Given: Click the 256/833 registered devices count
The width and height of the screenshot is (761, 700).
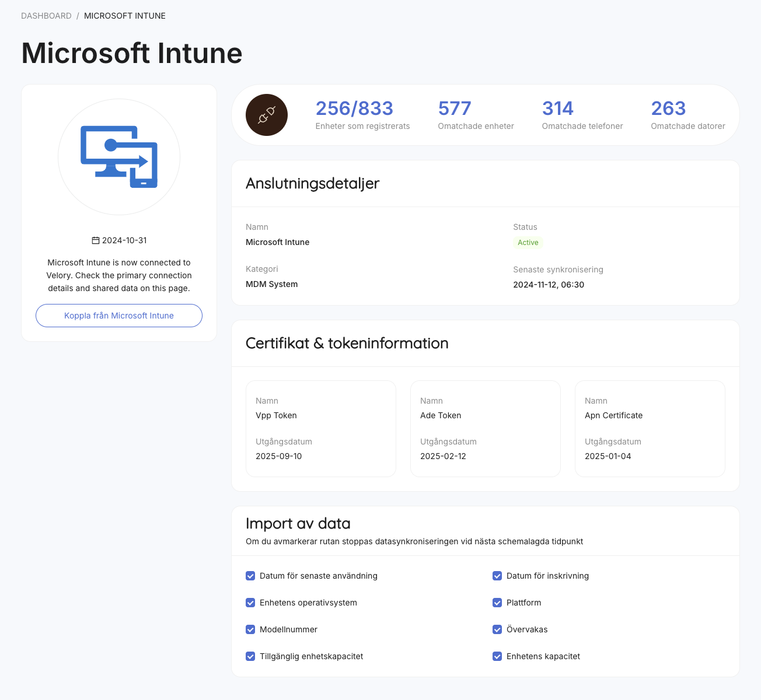Looking at the screenshot, I should pyautogui.click(x=354, y=108).
